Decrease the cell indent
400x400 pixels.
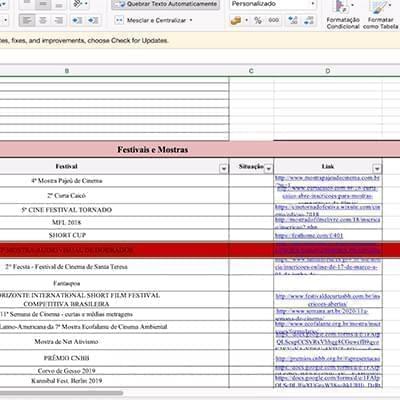coord(77,21)
